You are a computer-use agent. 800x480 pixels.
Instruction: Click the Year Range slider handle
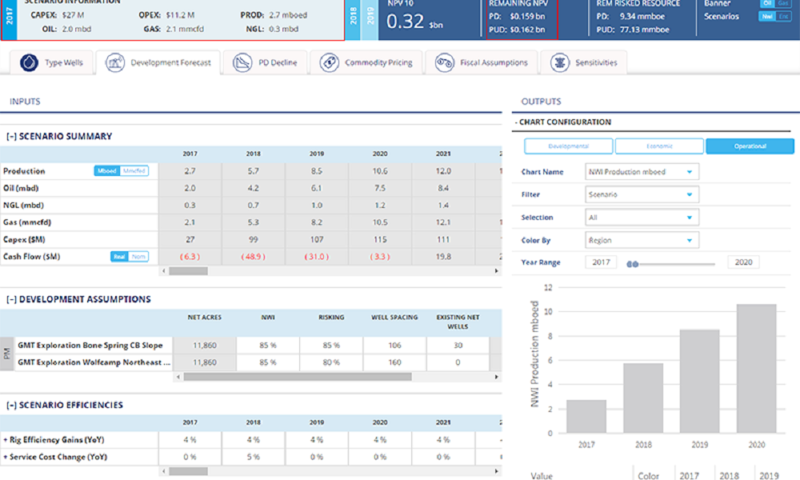tap(632, 264)
